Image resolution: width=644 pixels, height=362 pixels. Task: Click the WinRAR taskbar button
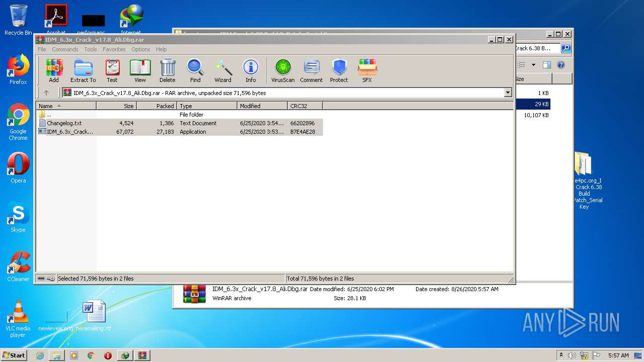(x=142, y=355)
